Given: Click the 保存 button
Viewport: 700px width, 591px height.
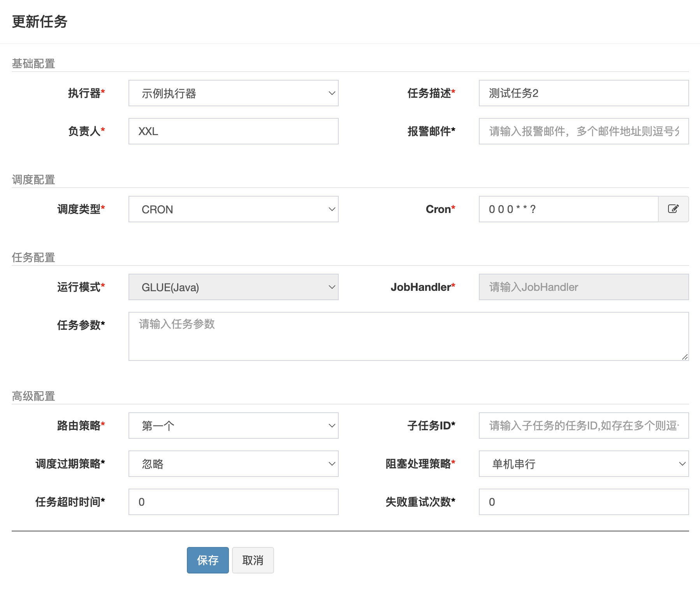Looking at the screenshot, I should [x=208, y=560].
